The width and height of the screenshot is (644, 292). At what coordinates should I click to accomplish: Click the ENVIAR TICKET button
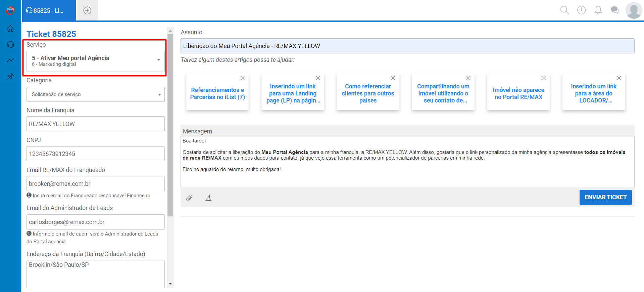click(605, 197)
